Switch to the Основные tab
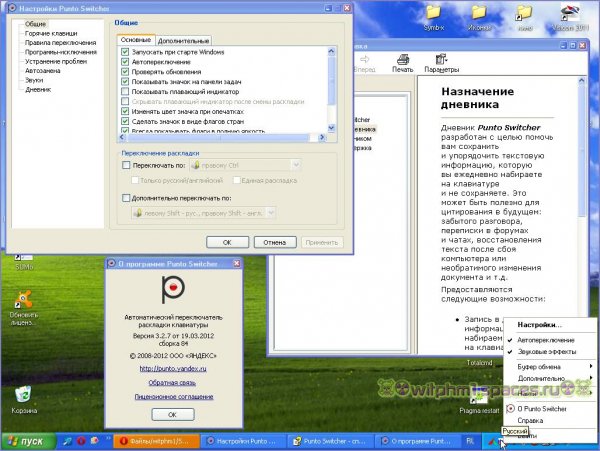The height and width of the screenshot is (451, 600). [136, 40]
